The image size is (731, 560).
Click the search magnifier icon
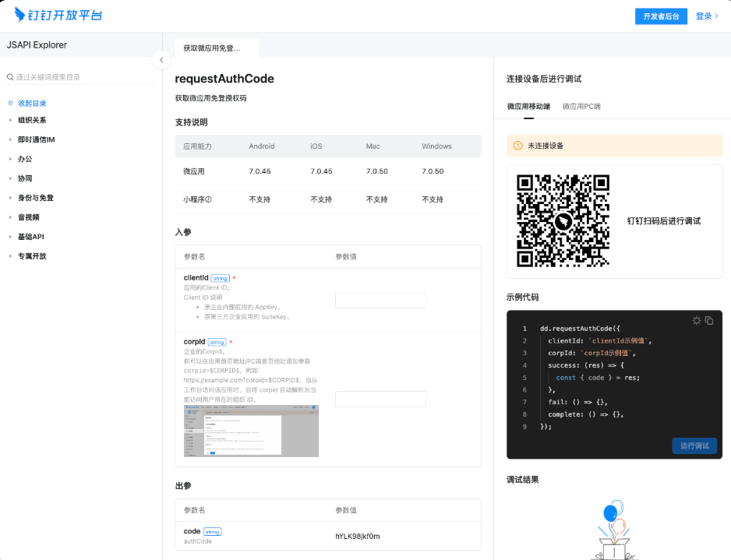pyautogui.click(x=10, y=77)
